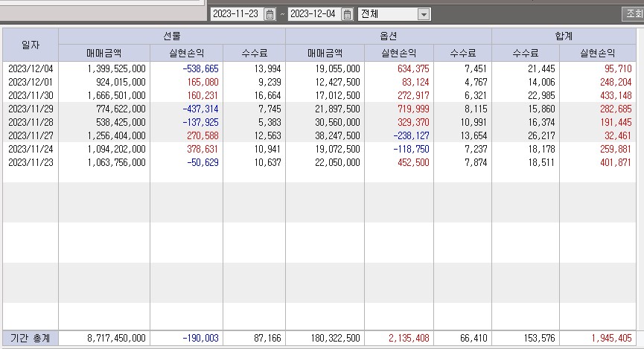Click futures amount 1,666,501,000
Screen dimensions: 644x349
click(x=116, y=96)
